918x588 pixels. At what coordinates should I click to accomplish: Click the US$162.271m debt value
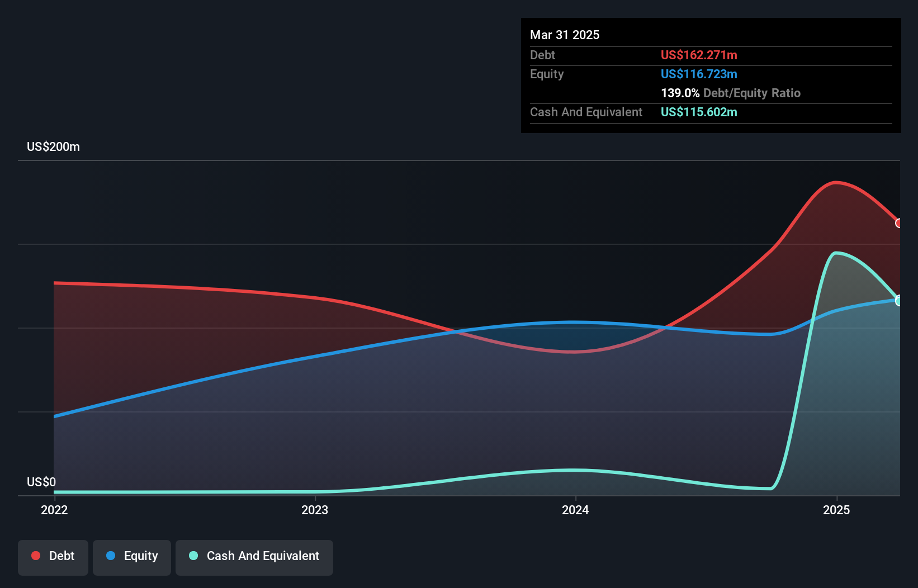[699, 55]
